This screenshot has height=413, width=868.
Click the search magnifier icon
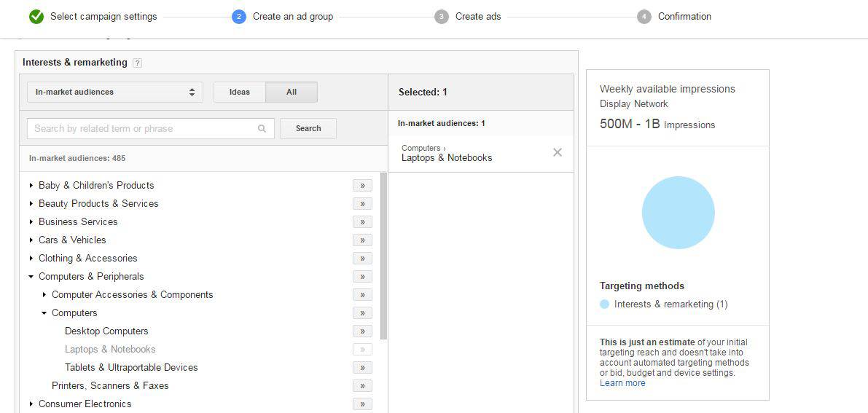(262, 128)
